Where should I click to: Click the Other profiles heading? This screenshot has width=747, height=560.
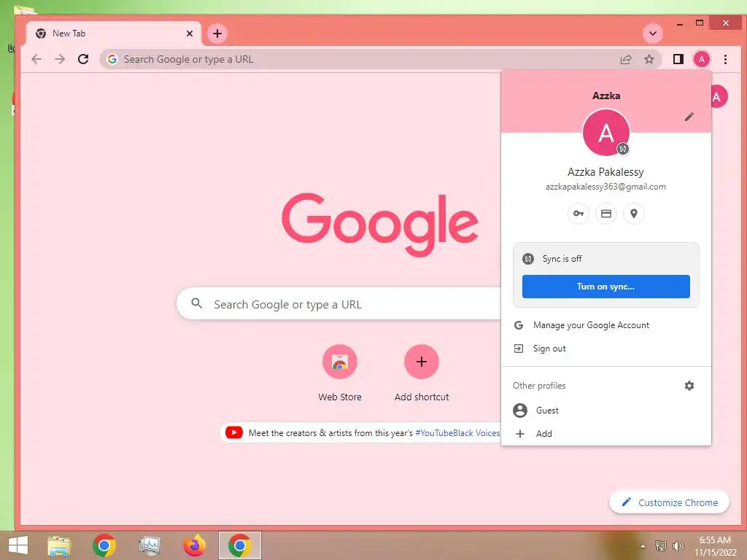coord(539,386)
